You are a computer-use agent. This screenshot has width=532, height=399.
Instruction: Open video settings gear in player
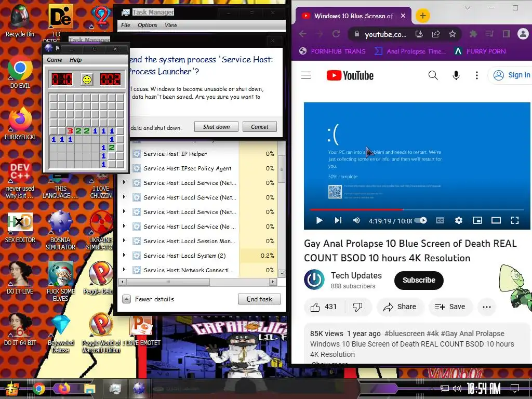(x=459, y=220)
